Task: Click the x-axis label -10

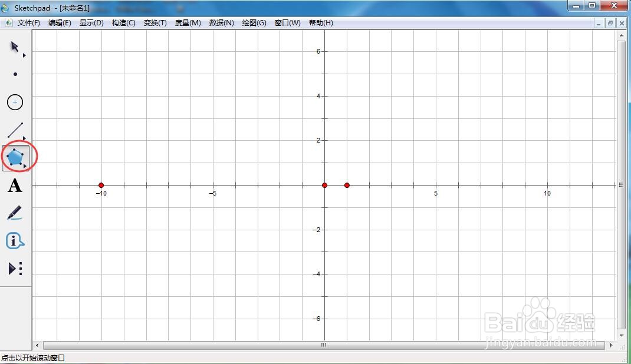Action: (101, 193)
